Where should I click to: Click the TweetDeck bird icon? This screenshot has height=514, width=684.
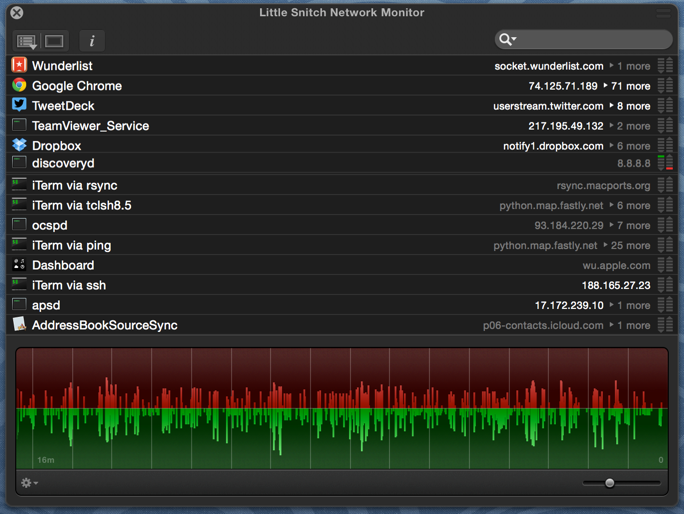(19, 105)
